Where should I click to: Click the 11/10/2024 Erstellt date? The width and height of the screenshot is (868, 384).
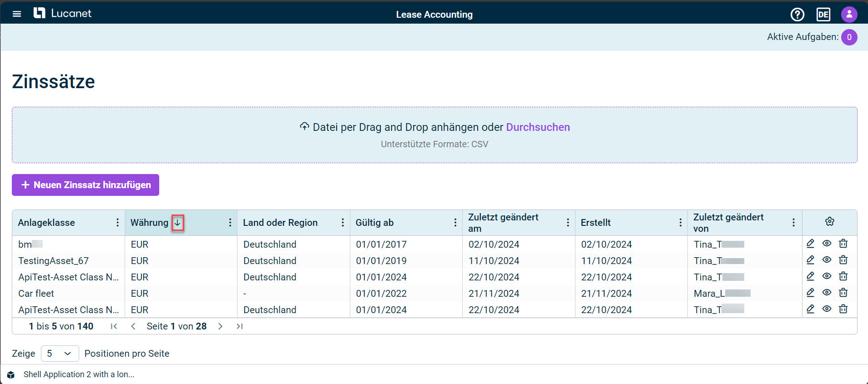tap(606, 261)
